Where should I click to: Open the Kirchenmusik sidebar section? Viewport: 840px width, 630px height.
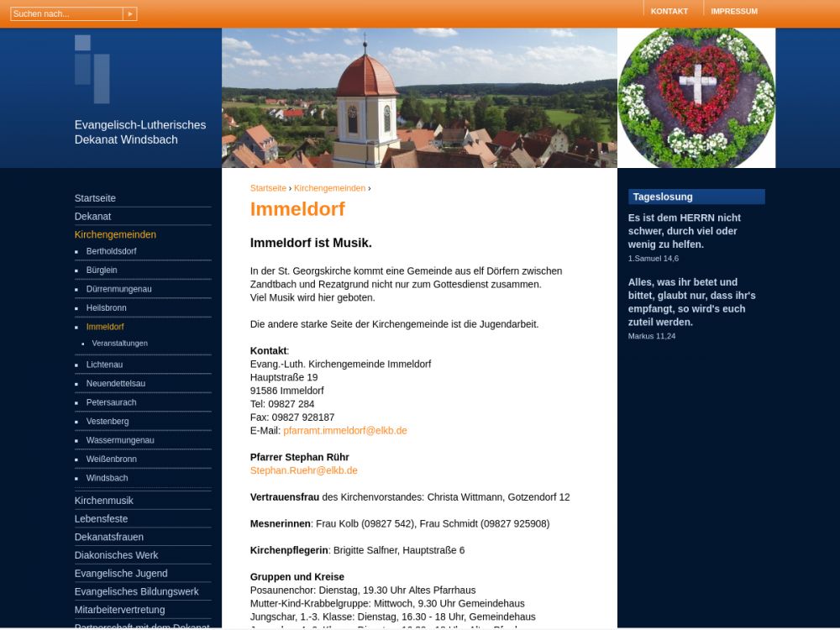pyautogui.click(x=103, y=501)
